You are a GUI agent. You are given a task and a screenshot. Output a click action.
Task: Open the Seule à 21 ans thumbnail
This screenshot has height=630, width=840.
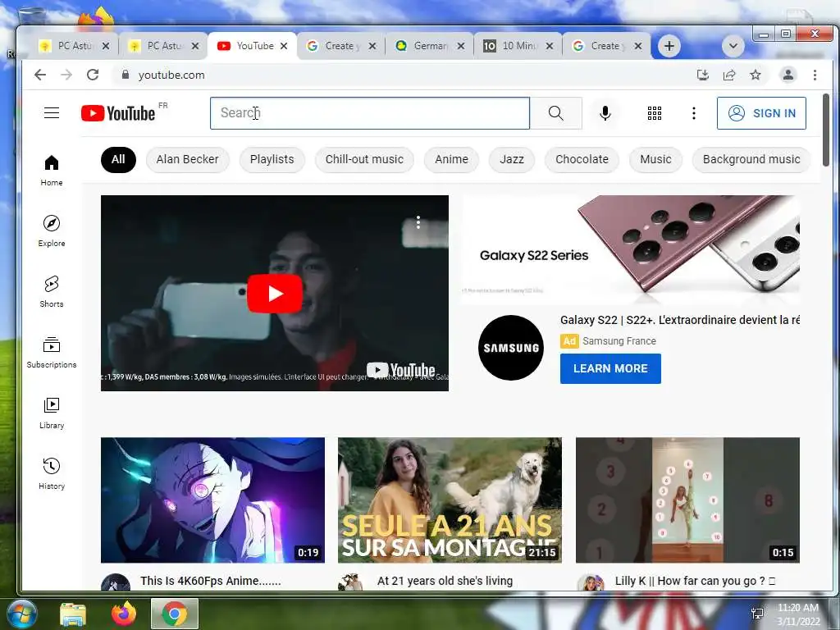(450, 500)
